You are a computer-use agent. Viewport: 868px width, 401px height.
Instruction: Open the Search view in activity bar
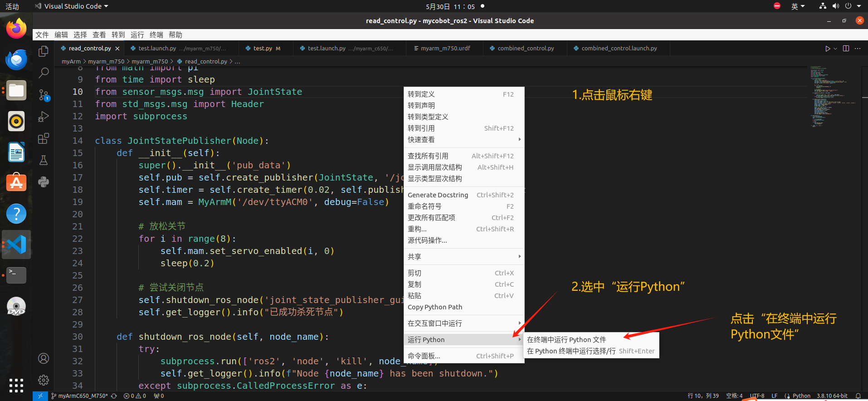coord(44,73)
